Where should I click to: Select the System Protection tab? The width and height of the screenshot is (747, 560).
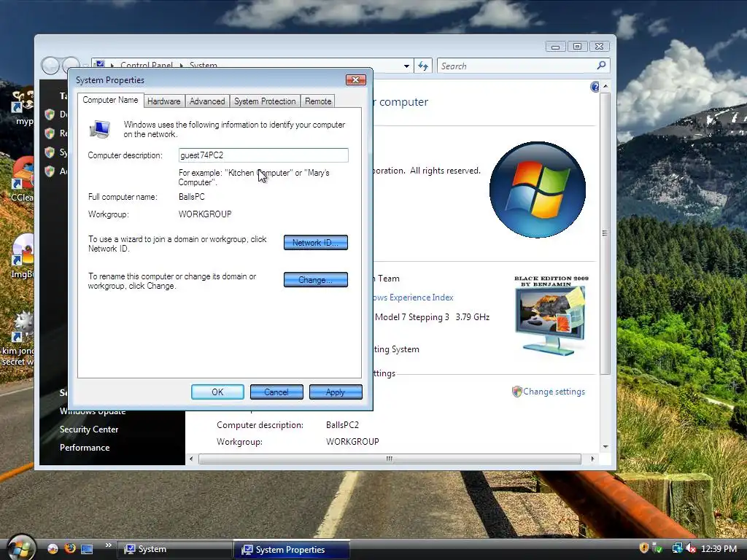tap(265, 101)
